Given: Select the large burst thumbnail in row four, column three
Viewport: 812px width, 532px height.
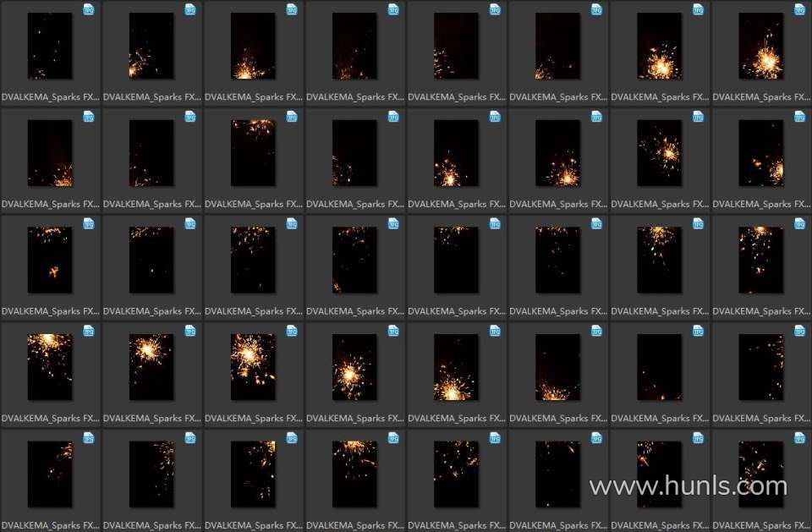Looking at the screenshot, I should tap(253, 367).
